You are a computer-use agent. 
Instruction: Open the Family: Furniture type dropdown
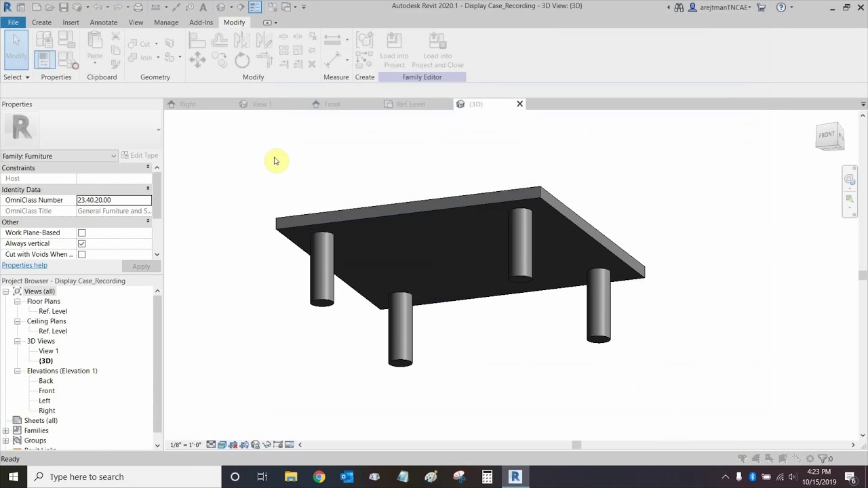(x=59, y=156)
